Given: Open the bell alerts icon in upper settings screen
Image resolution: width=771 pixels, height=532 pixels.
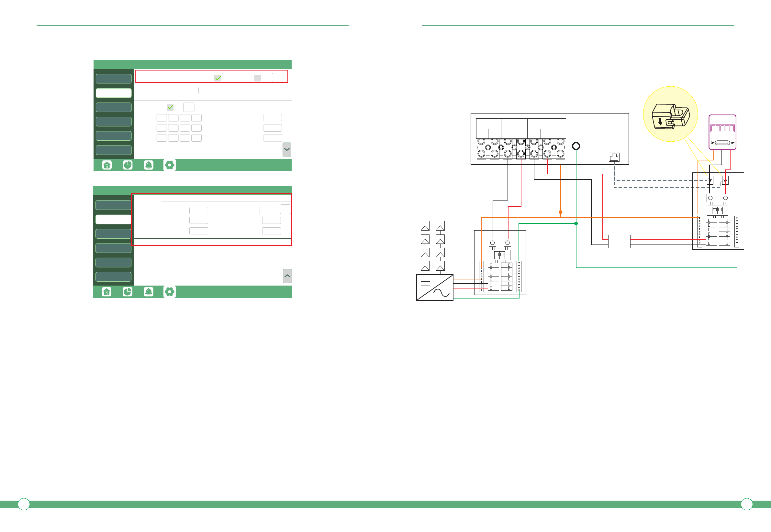Looking at the screenshot, I should (x=149, y=165).
